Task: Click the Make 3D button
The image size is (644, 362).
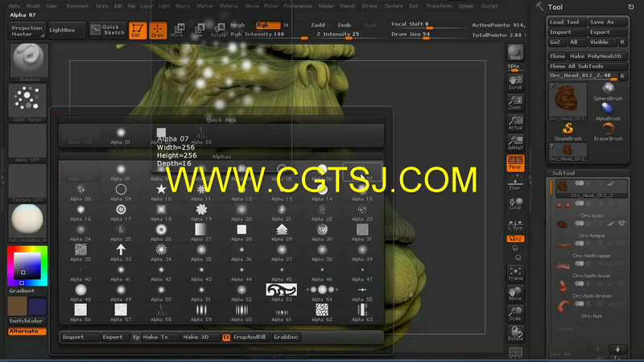Action: [x=200, y=337]
